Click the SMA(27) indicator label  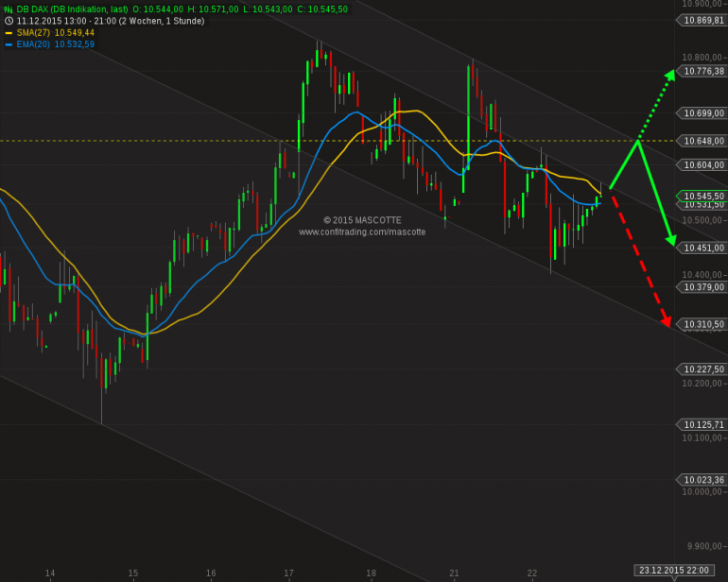click(x=33, y=32)
